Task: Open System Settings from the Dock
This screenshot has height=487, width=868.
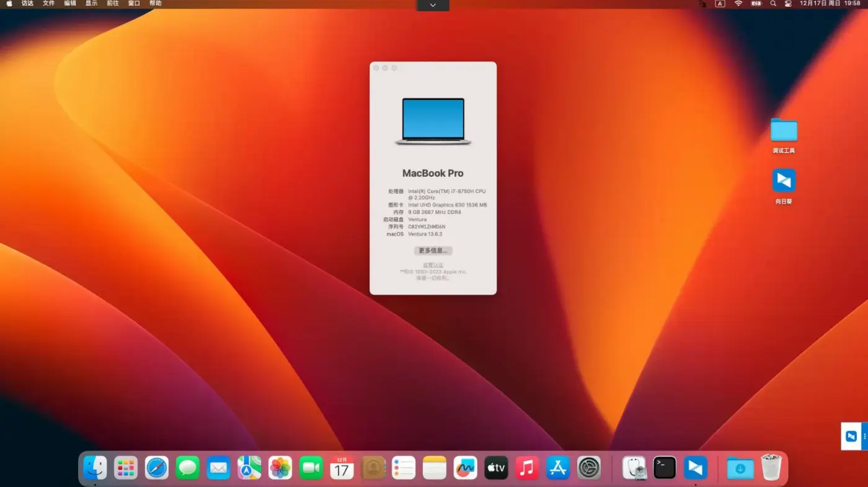Action: click(588, 468)
